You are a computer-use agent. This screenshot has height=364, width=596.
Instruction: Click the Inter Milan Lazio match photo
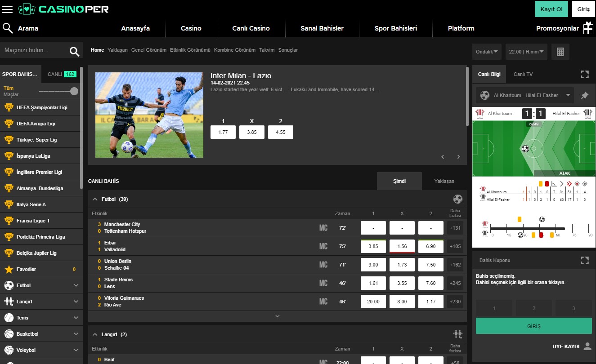pos(149,115)
